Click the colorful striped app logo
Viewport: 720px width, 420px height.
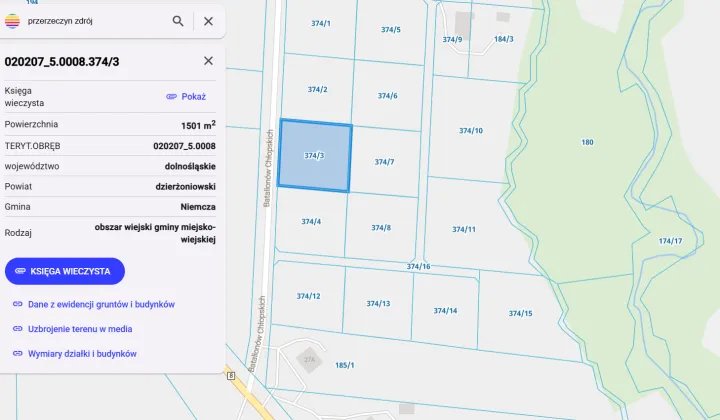tap(12, 21)
